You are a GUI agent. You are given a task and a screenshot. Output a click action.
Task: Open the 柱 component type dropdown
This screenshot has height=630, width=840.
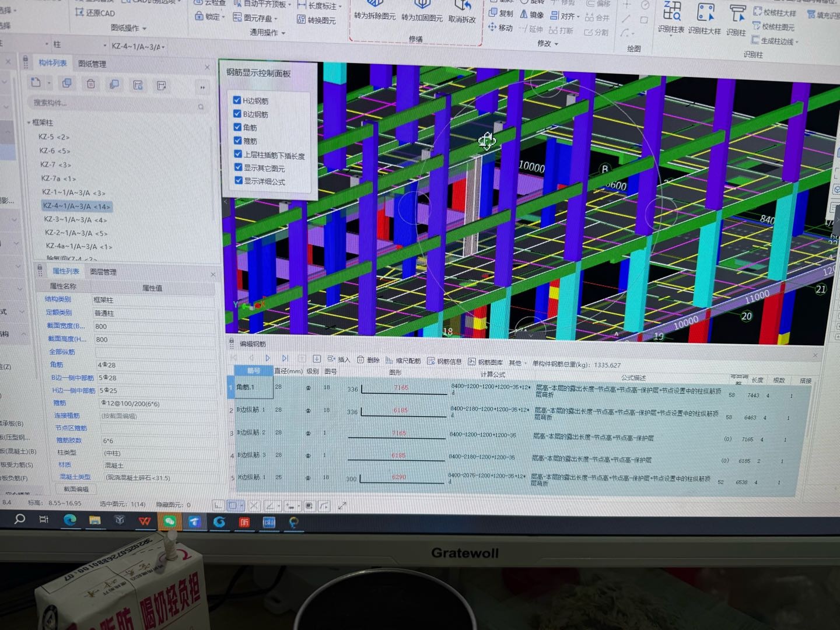pyautogui.click(x=79, y=45)
